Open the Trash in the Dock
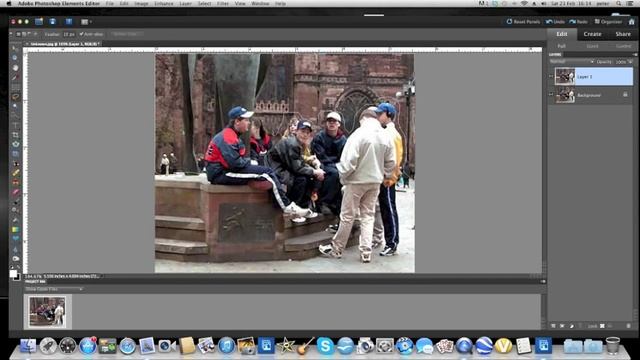The height and width of the screenshot is (360, 640). 612,346
